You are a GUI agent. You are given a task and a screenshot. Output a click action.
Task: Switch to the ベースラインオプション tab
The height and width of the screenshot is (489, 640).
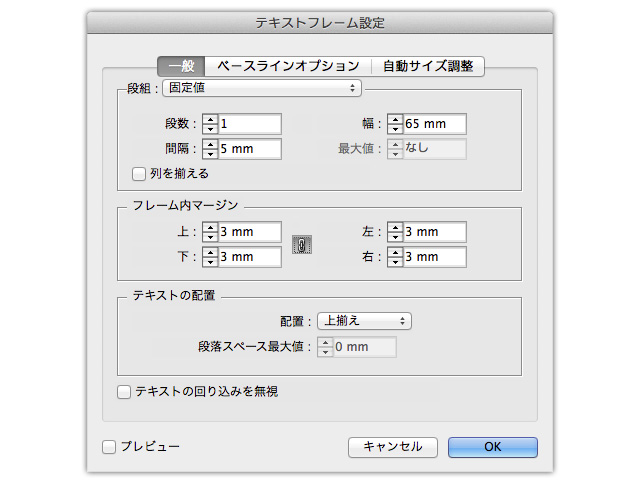288,66
